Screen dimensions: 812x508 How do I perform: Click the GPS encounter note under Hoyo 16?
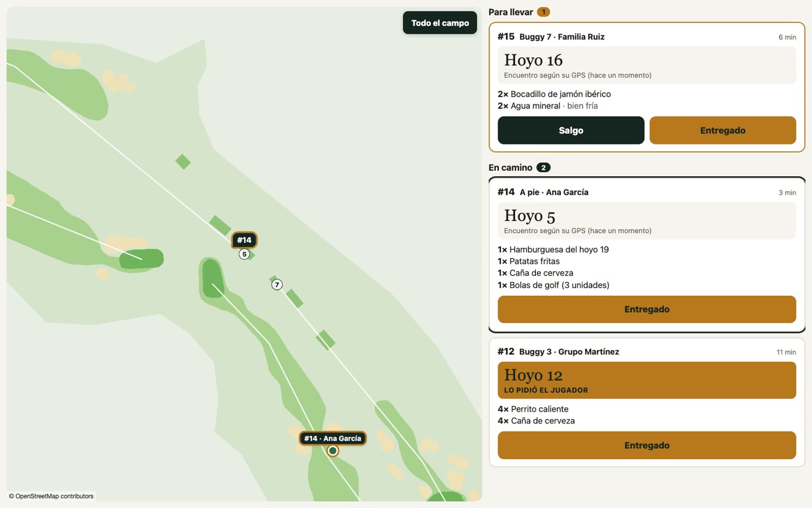(578, 75)
